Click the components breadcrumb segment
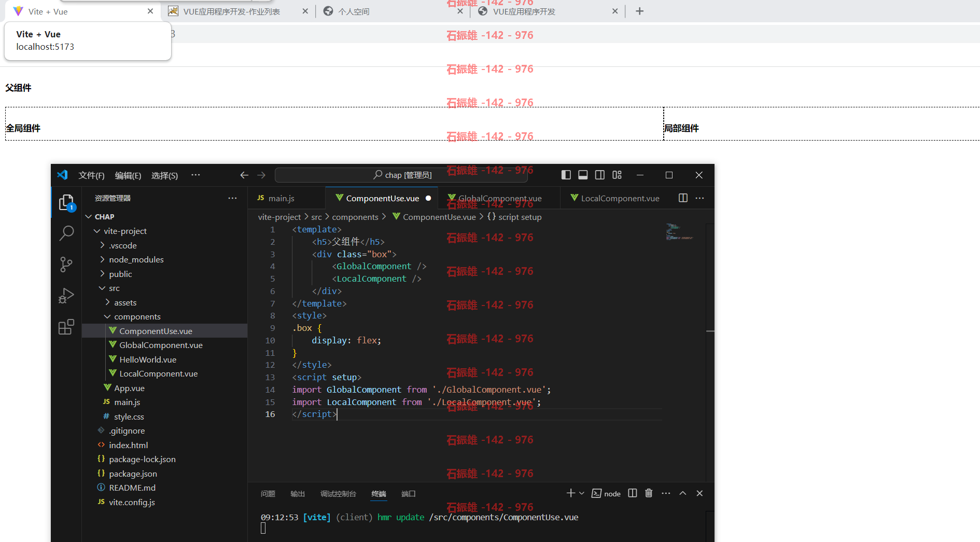The image size is (980, 542). [x=355, y=217]
